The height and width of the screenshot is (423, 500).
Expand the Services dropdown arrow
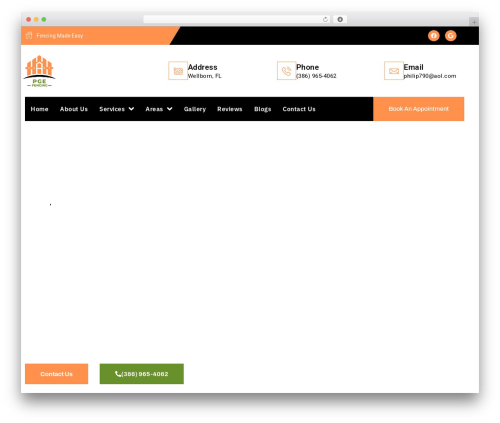[131, 109]
